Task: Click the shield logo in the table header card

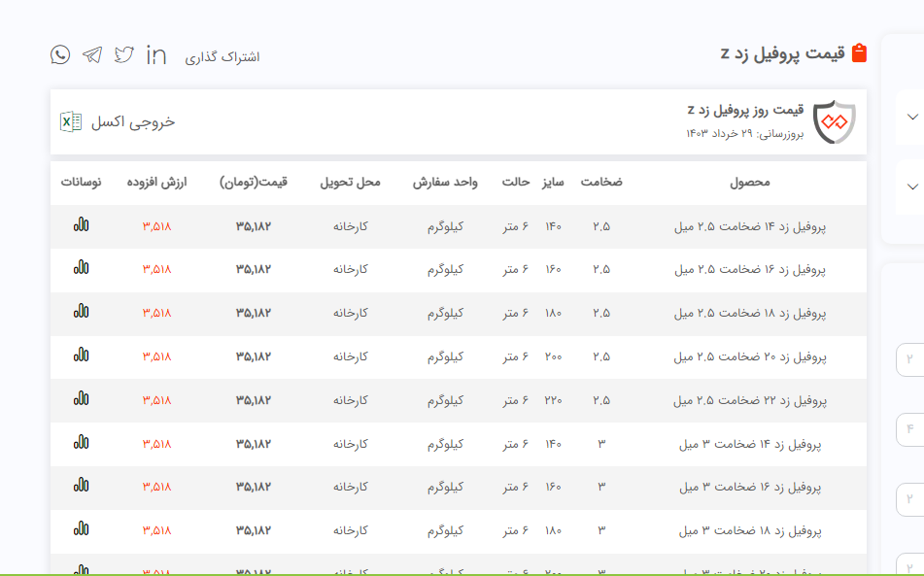Action: click(835, 121)
